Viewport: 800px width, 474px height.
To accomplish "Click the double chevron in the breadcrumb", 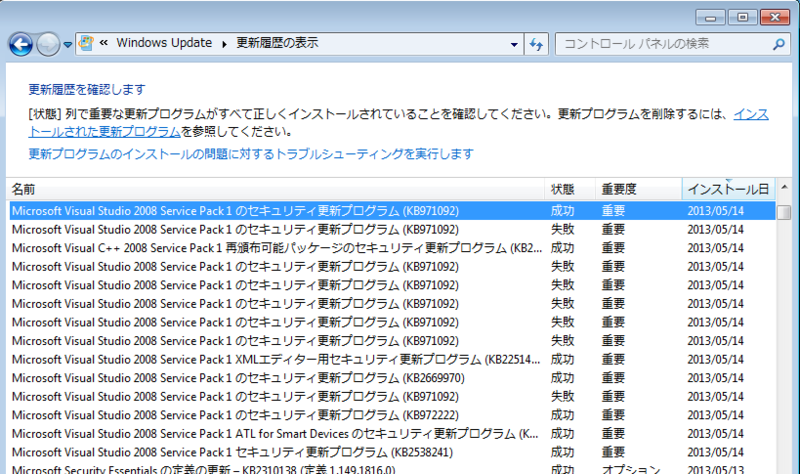I will point(104,43).
